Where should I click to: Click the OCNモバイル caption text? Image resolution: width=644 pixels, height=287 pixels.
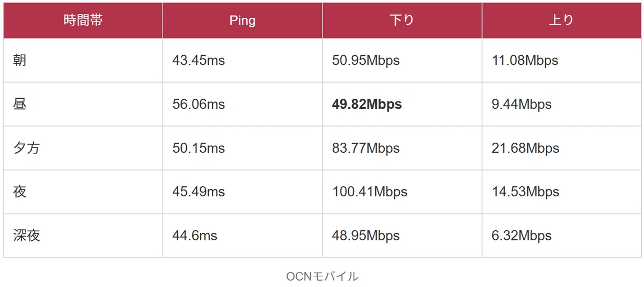pyautogui.click(x=322, y=276)
